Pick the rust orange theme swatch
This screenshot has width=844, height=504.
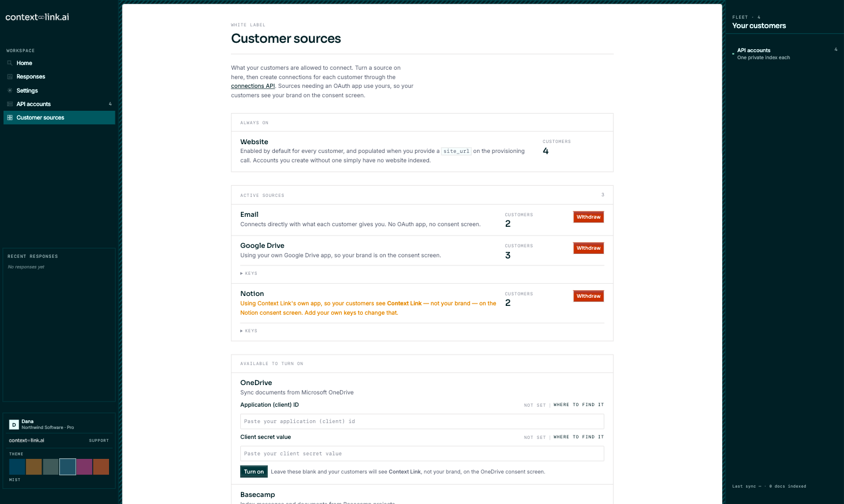tap(101, 466)
